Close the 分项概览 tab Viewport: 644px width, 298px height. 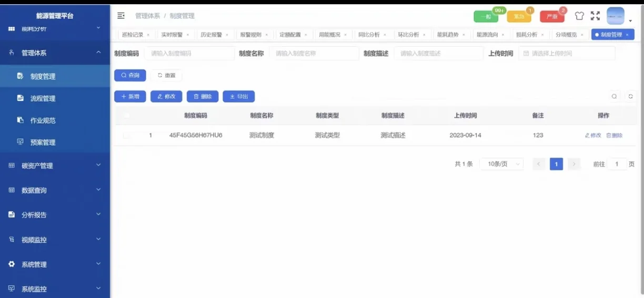point(582,35)
